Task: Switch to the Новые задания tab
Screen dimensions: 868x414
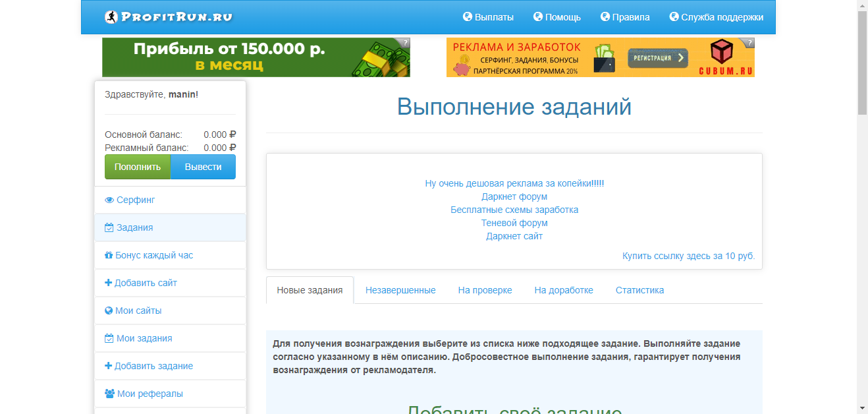Action: point(310,290)
